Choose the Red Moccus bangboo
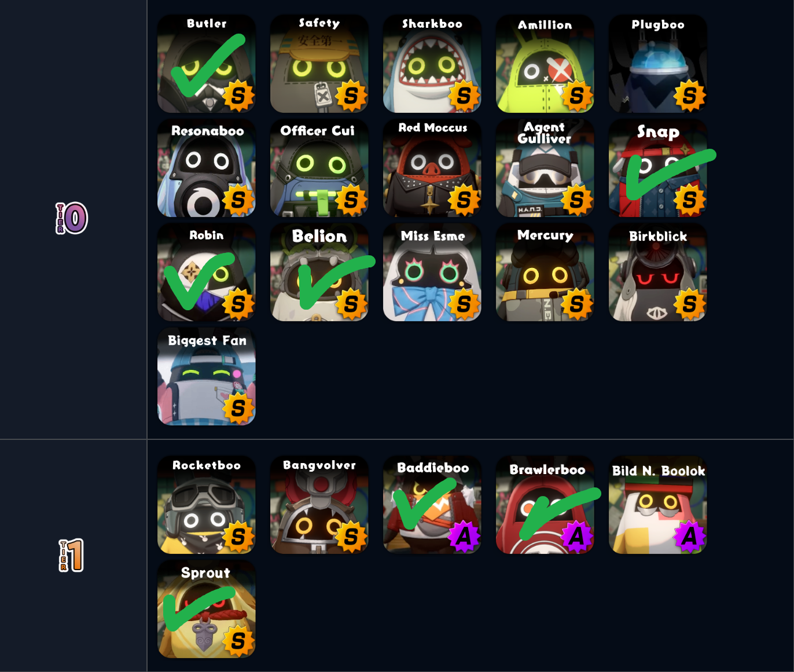 coord(432,168)
